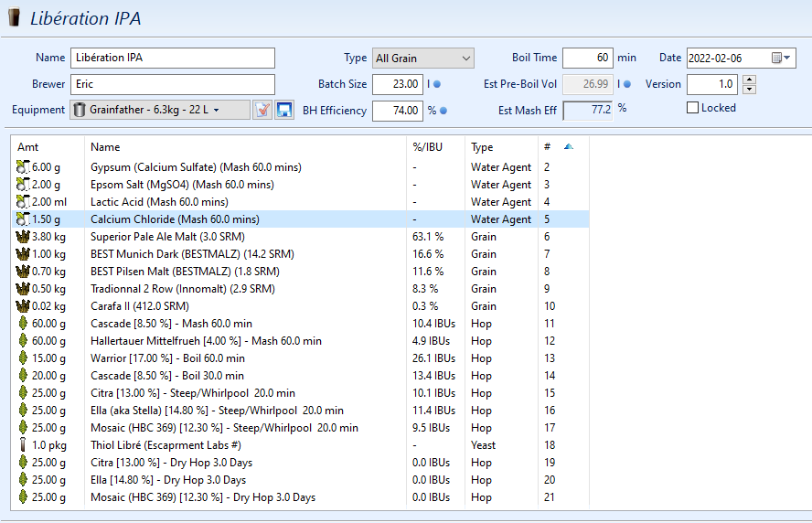Click the hop icon of Cascade Boil 30.0 min
Image resolution: width=812 pixels, height=523 pixels.
click(x=23, y=376)
